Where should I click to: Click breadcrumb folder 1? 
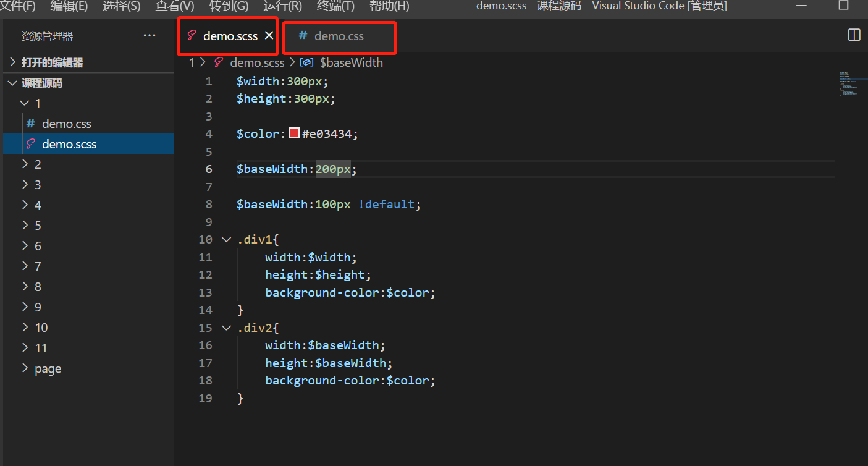(x=192, y=62)
